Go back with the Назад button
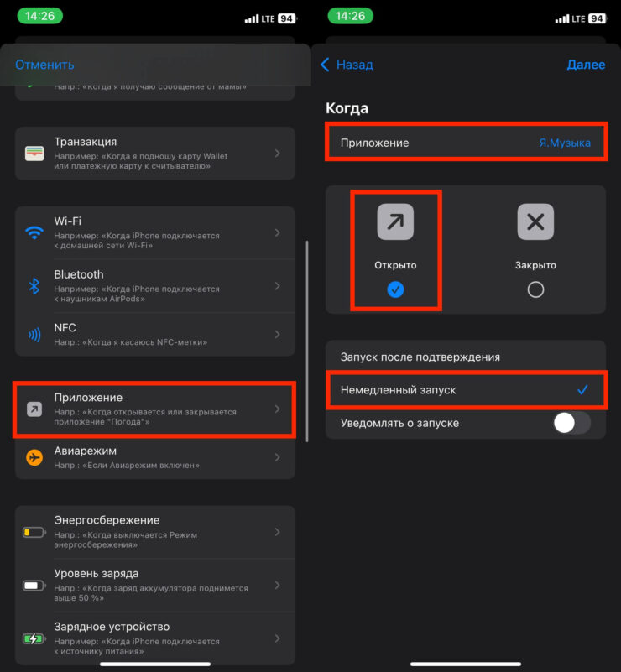 tap(347, 65)
